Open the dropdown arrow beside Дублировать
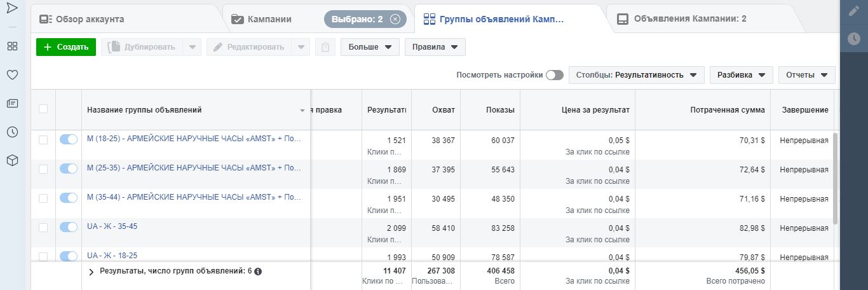This screenshot has height=290, width=868. tap(193, 47)
